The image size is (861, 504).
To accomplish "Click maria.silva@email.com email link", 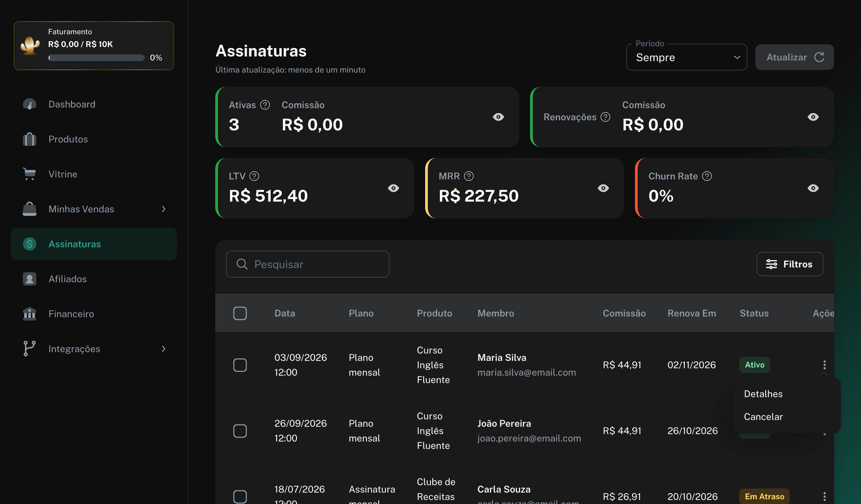I will pyautogui.click(x=526, y=372).
